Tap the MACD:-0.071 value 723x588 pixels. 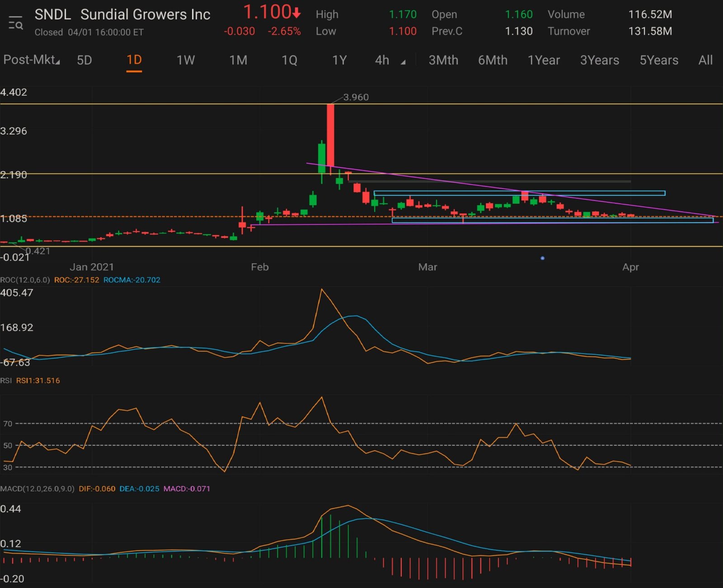click(187, 489)
